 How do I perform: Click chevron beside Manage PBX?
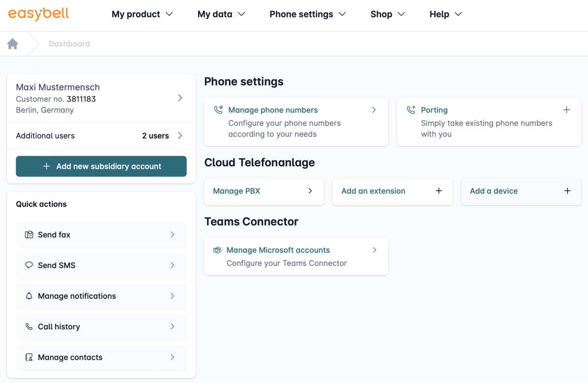(x=310, y=191)
